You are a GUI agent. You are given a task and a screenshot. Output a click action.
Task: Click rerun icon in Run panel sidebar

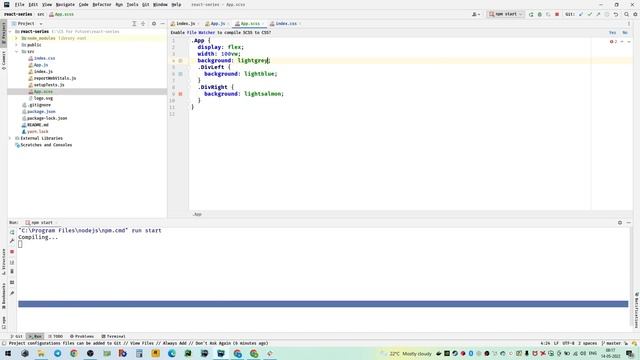[12, 232]
